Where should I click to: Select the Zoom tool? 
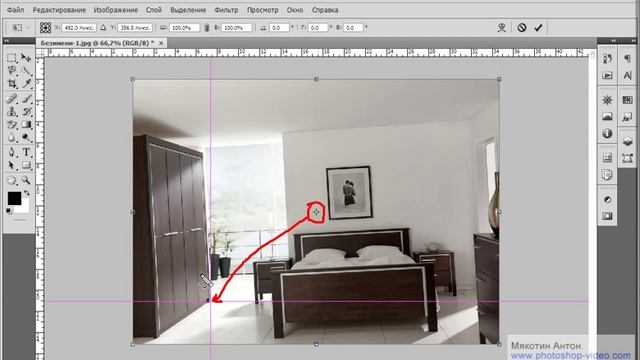tap(26, 180)
